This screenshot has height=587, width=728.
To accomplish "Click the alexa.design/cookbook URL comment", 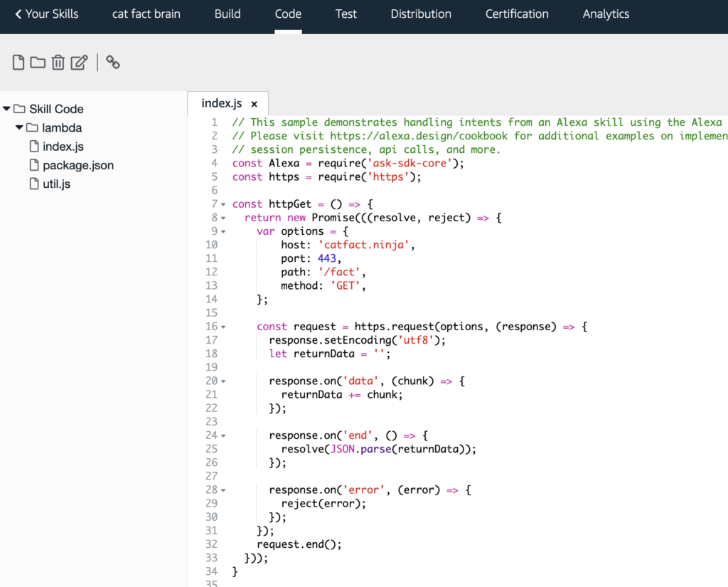I will click(419, 136).
